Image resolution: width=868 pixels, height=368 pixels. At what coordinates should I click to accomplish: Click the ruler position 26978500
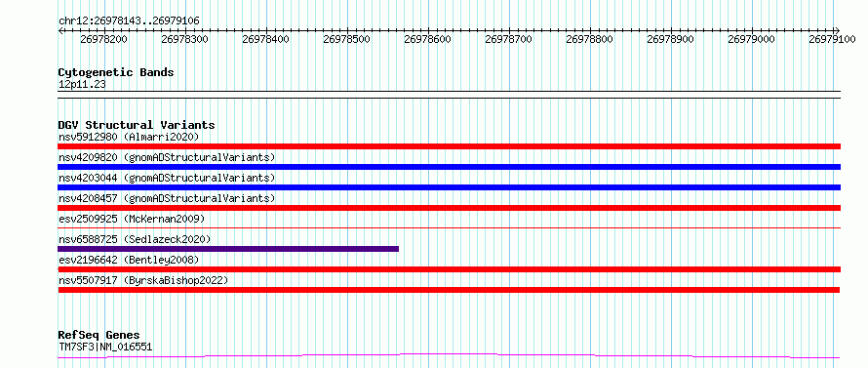coord(346,40)
